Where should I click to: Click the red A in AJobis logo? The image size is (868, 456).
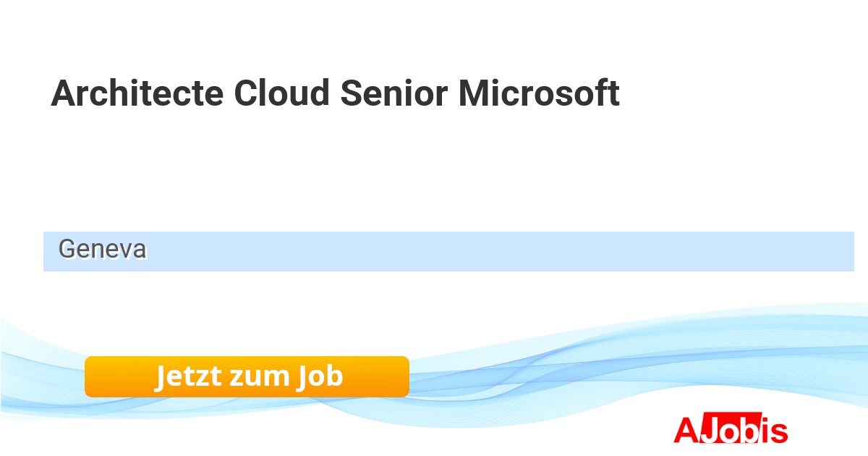click(x=686, y=430)
